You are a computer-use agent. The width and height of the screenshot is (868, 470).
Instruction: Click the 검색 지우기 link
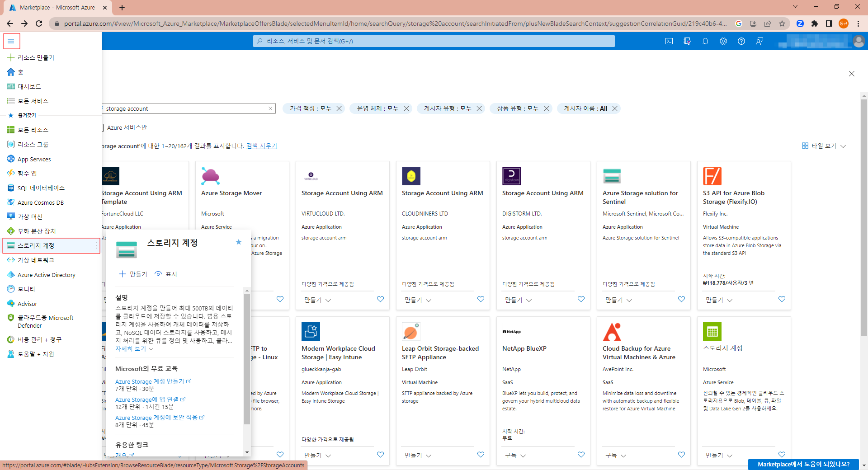point(261,146)
